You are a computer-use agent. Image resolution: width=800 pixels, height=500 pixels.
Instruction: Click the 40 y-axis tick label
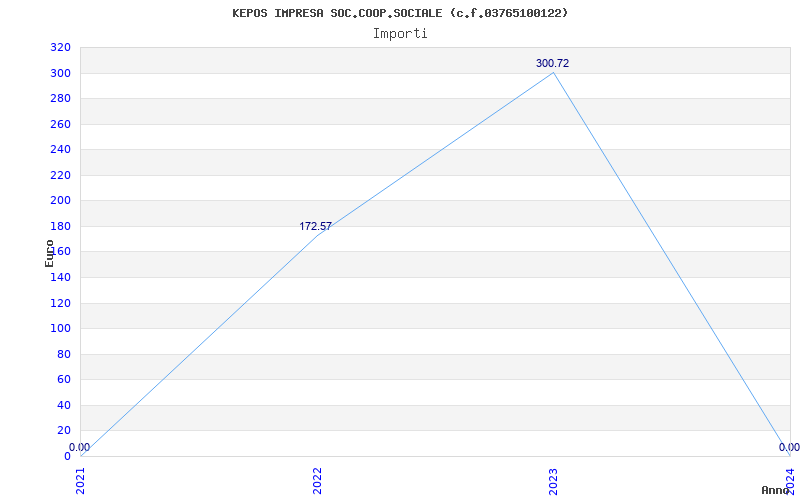click(x=64, y=406)
